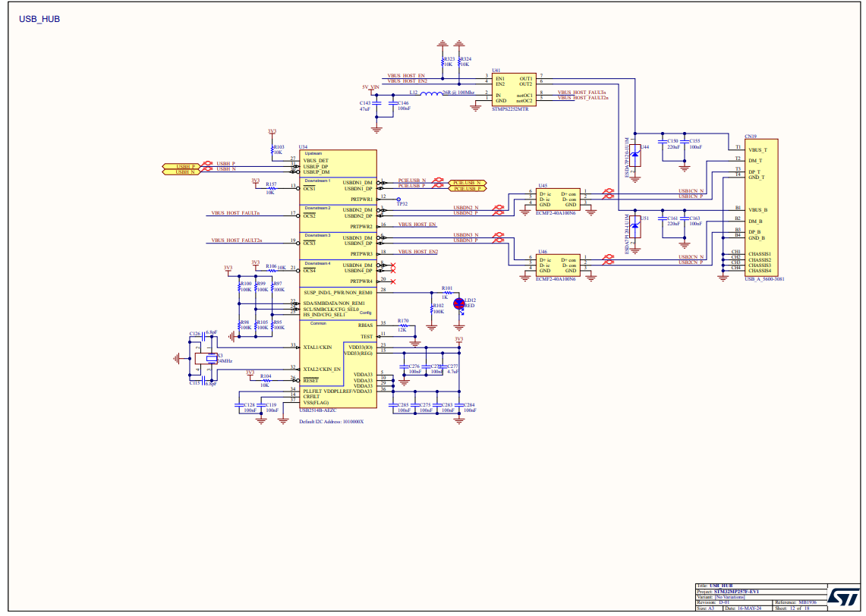866x616 pixels.
Task: Click the SUSP_IND/L_PWR/NON_REM0 pin name
Action: click(338, 293)
